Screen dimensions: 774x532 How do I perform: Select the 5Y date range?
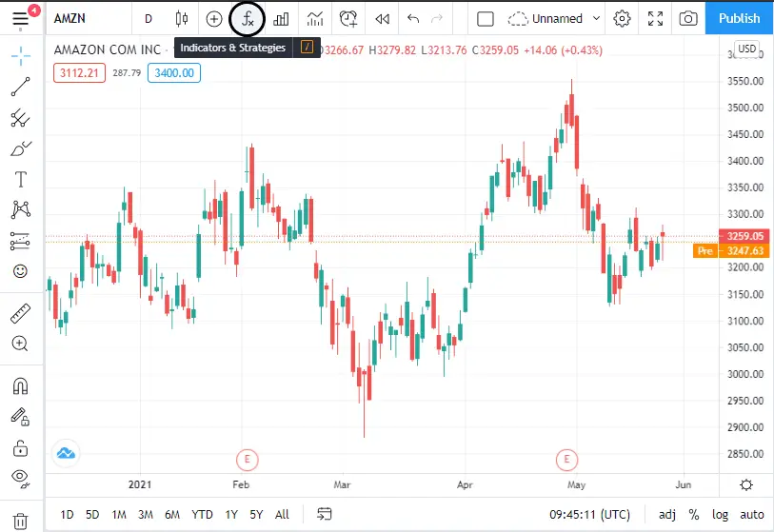(x=256, y=515)
